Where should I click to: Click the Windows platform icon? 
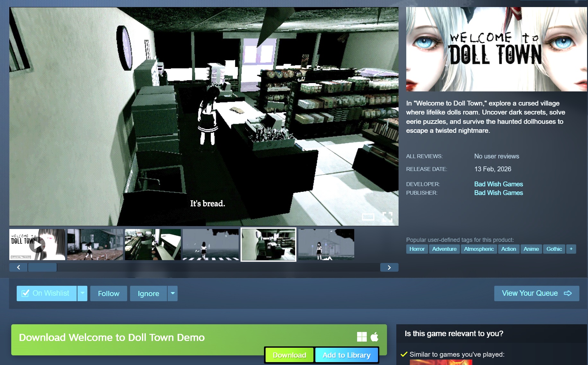pyautogui.click(x=362, y=337)
